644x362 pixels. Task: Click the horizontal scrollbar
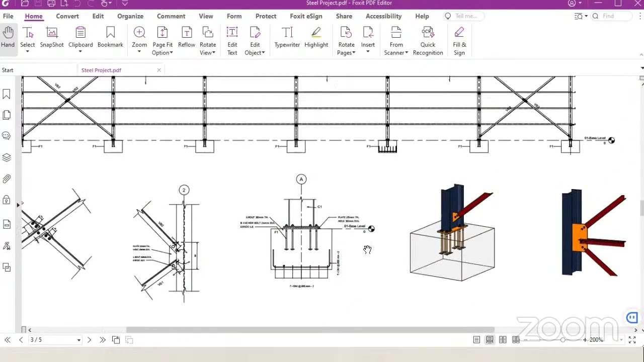[x=310, y=330]
